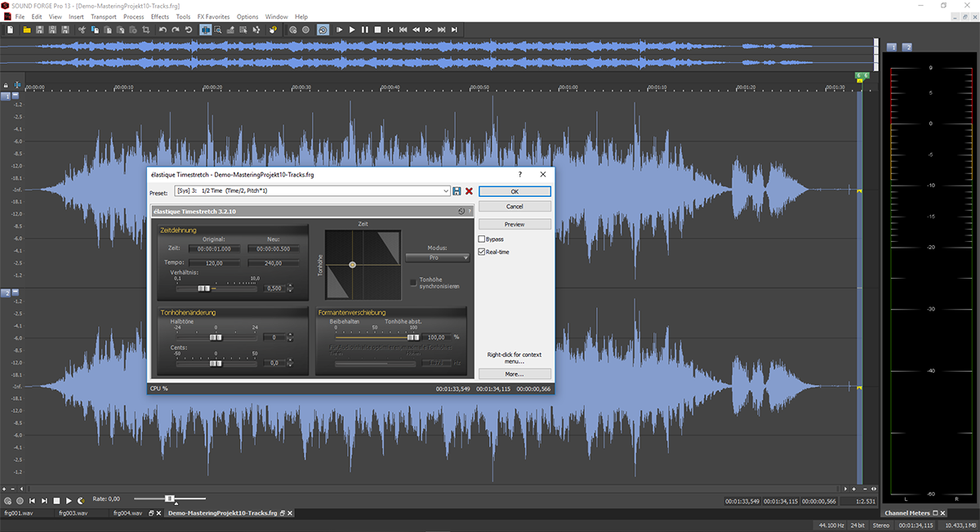Click the Copy icon in toolbar
Screen dimensions: 980x532
pos(95,29)
